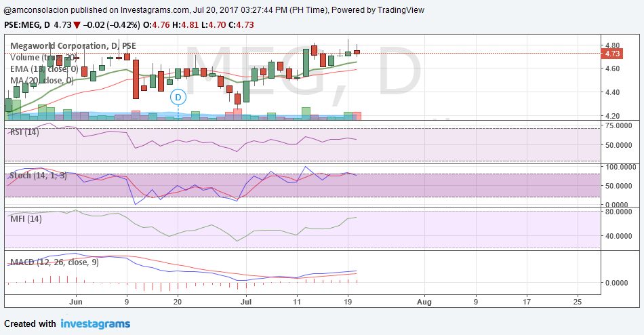644x335 pixels.
Task: Click the 4.80 price axis label
Action: point(612,45)
